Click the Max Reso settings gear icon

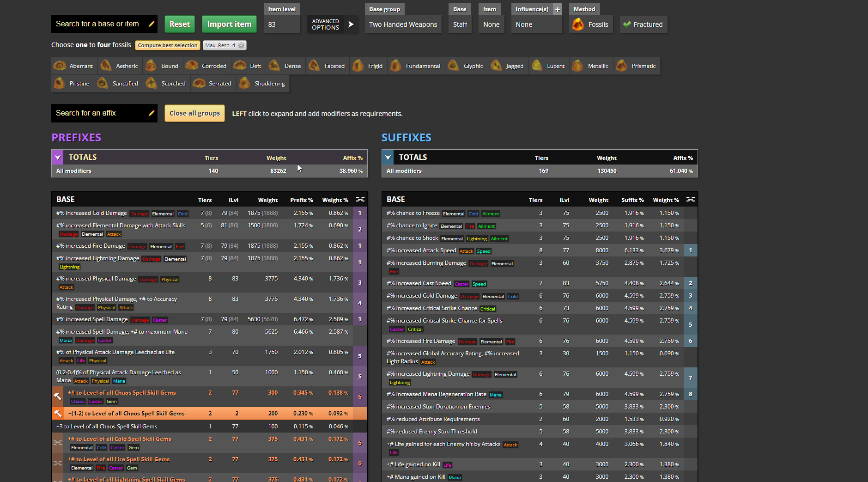pos(241,45)
